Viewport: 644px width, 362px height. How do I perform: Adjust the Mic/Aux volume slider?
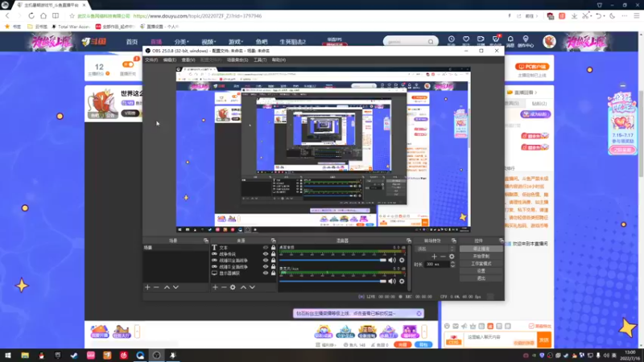pyautogui.click(x=332, y=281)
